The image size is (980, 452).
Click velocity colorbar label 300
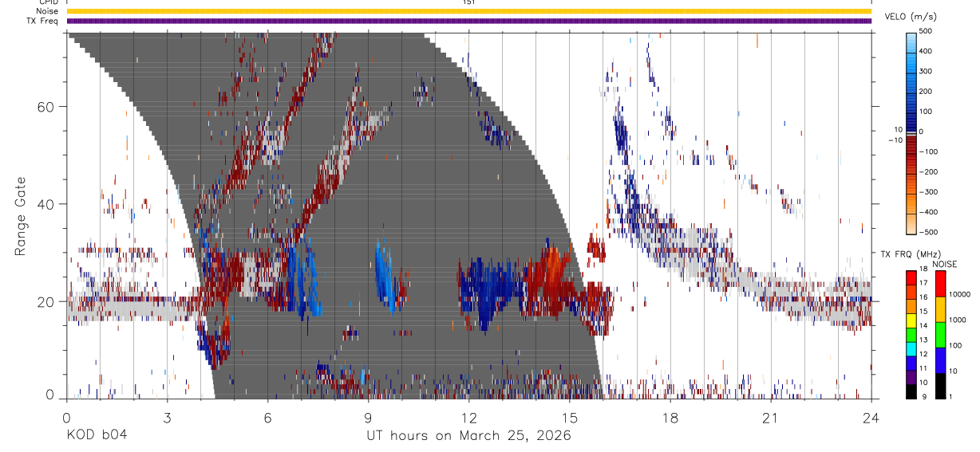click(x=926, y=71)
